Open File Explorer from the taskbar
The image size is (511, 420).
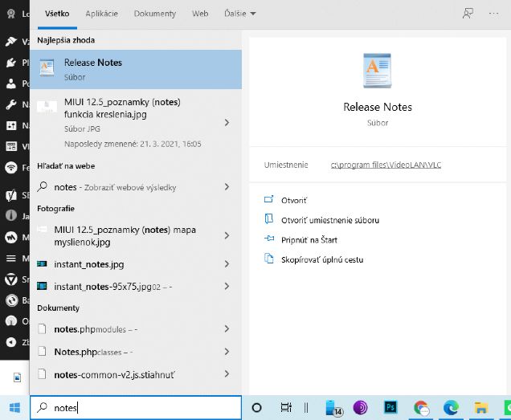coord(480,408)
